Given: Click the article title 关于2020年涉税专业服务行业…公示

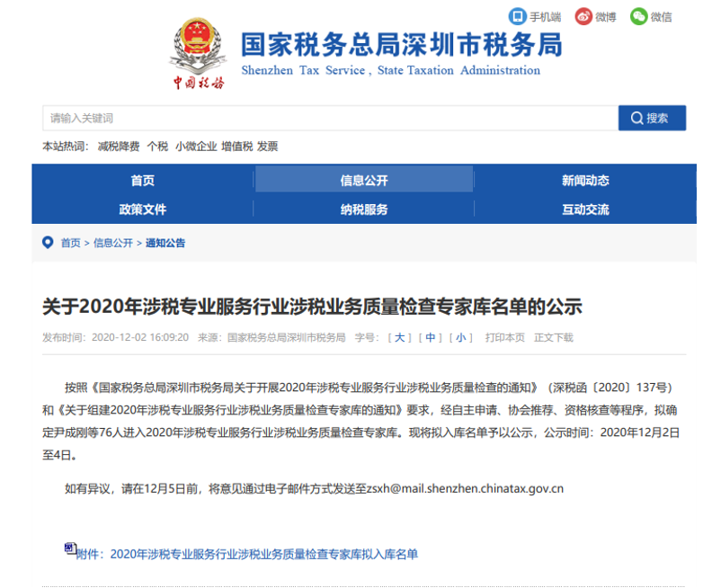Looking at the screenshot, I should 312,307.
